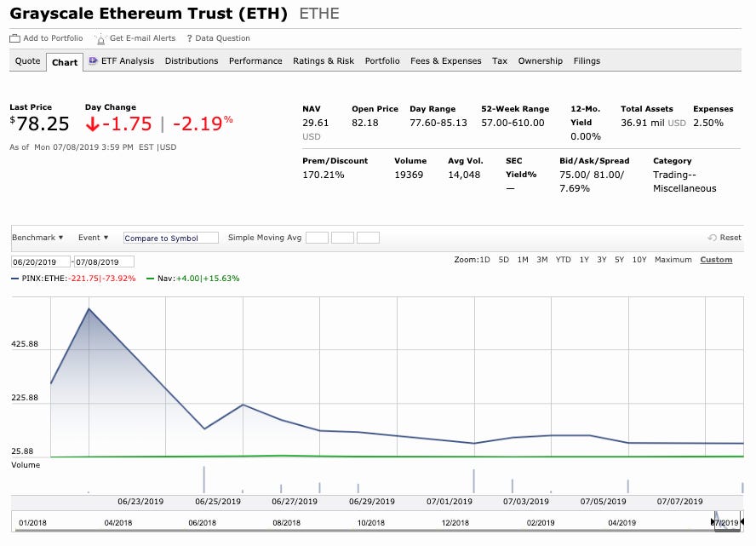756x546 pixels.
Task: Set chart zoom to 10Y
Action: 639,260
